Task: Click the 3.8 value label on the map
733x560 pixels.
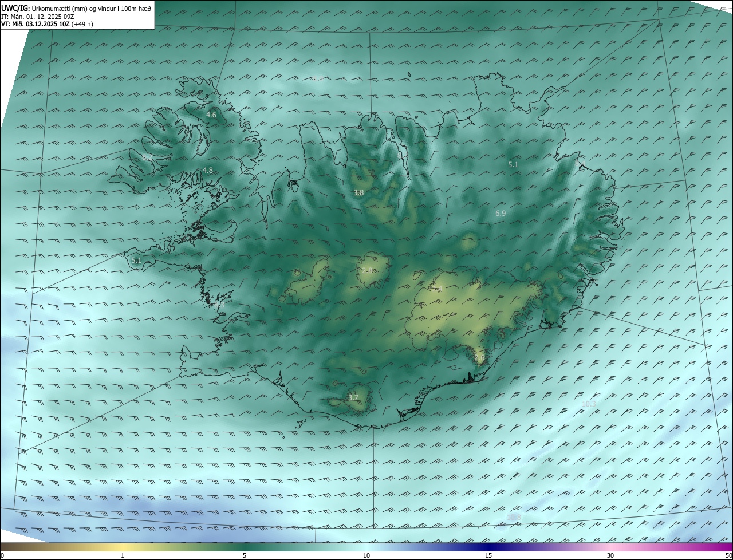Action: [x=358, y=193]
